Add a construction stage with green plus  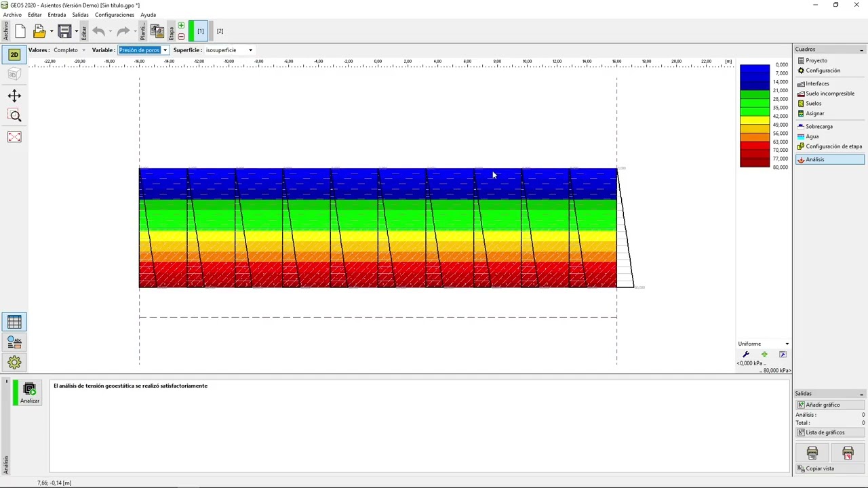click(x=181, y=26)
